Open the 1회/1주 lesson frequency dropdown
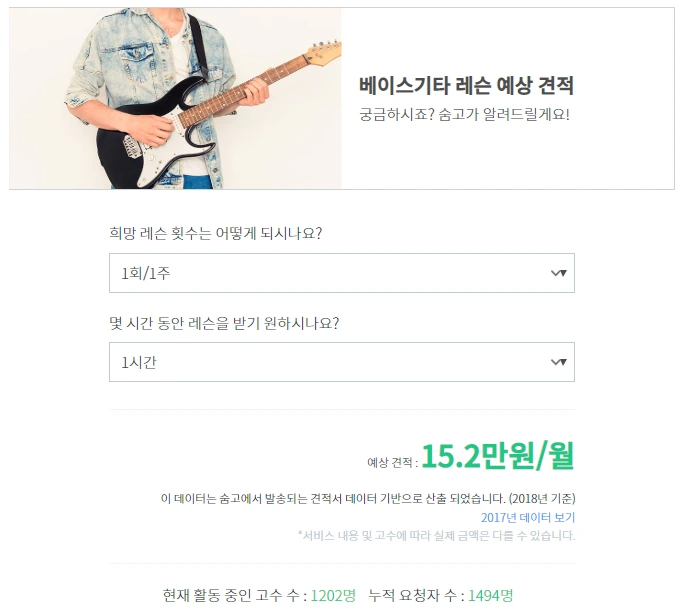 pyautogui.click(x=342, y=273)
